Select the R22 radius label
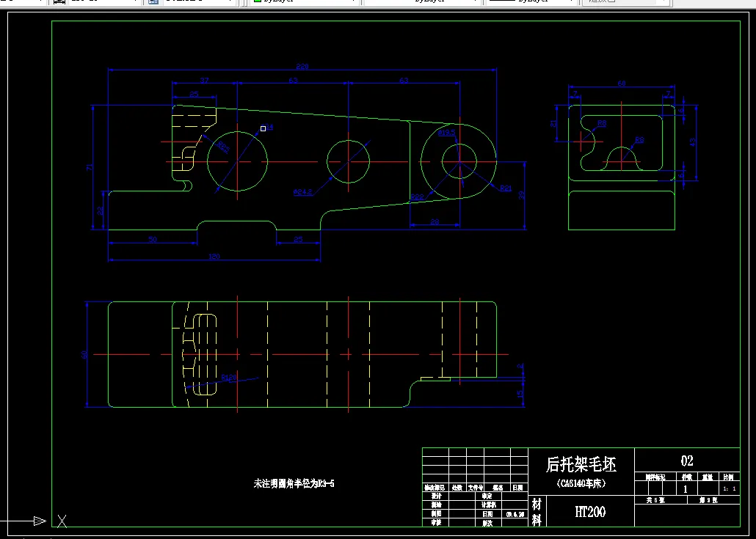 (417, 197)
